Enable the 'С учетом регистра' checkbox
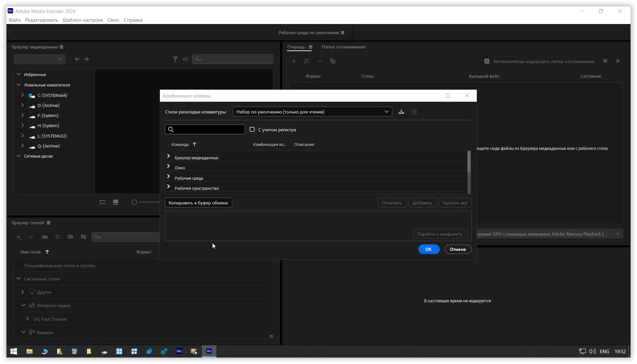The image size is (637, 364). point(253,129)
